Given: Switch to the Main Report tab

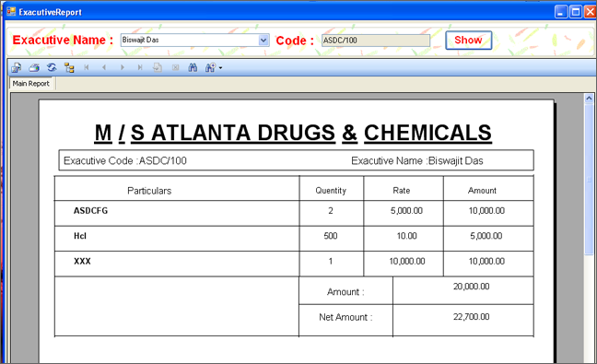Looking at the screenshot, I should point(31,83).
